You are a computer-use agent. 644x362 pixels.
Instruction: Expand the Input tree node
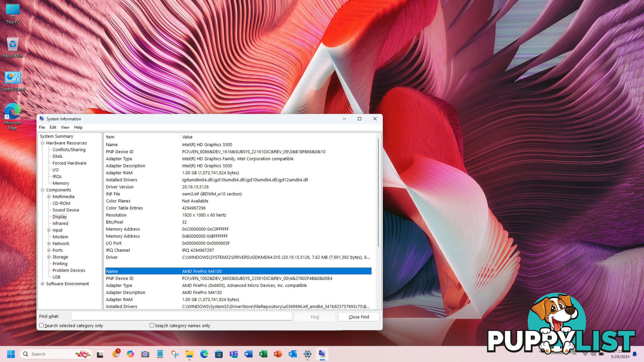click(x=49, y=230)
